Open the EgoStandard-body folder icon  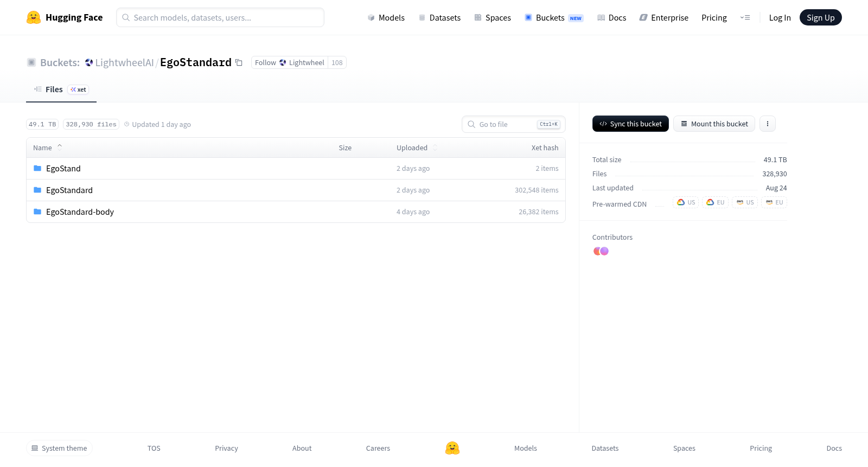[x=37, y=212]
